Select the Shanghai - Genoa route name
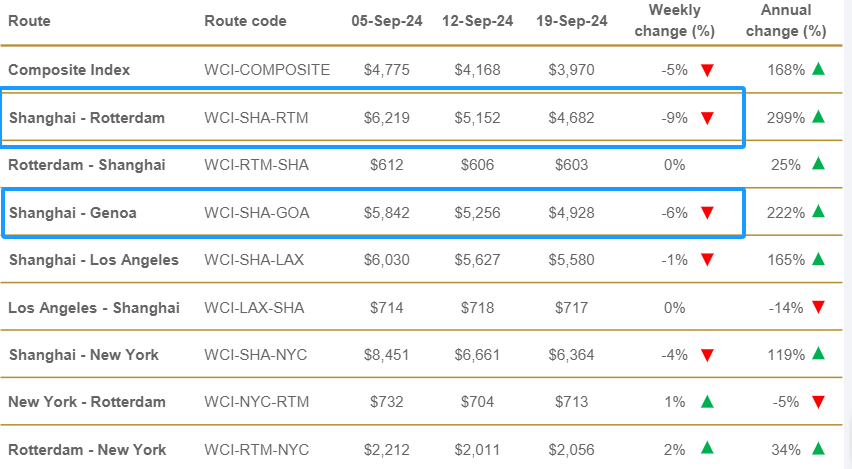 (x=73, y=212)
